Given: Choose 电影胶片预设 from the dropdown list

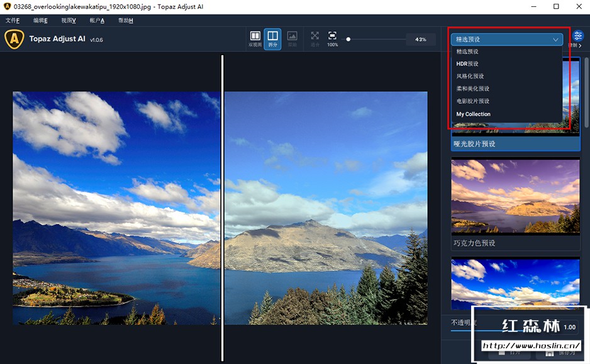Looking at the screenshot, I should point(507,101).
